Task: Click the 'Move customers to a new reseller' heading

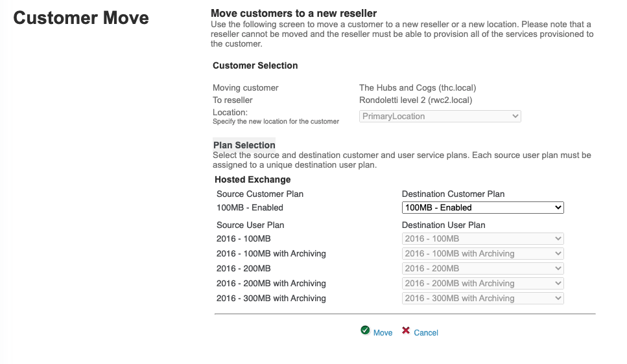Action: click(294, 13)
